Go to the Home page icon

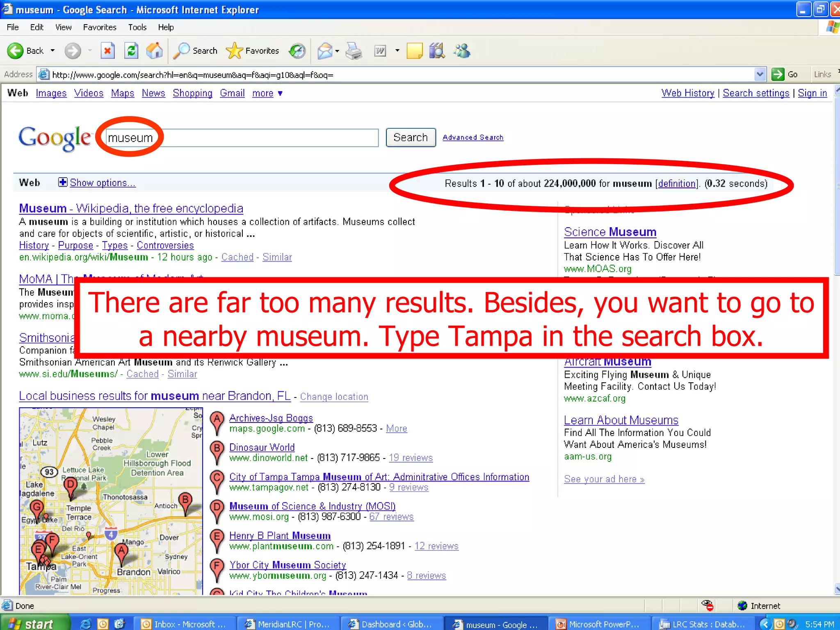click(x=155, y=51)
